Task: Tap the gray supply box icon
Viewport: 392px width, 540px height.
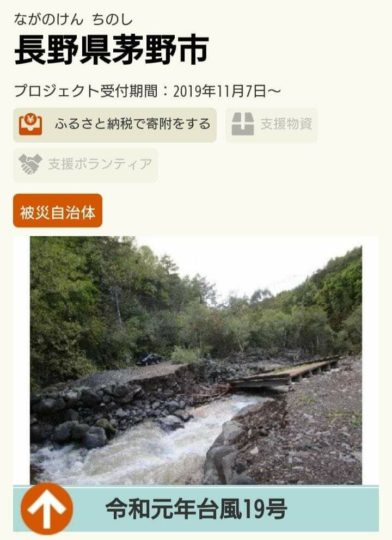Action: click(242, 124)
